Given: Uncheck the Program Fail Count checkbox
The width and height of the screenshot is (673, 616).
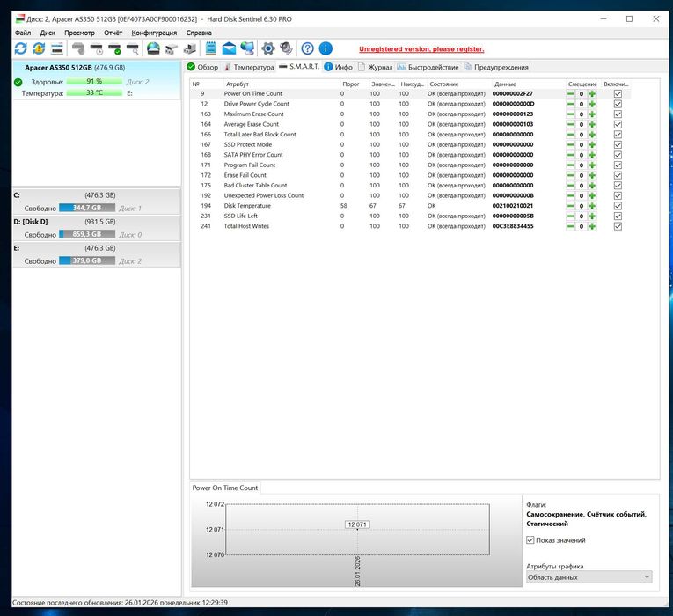Looking at the screenshot, I should tap(618, 165).
